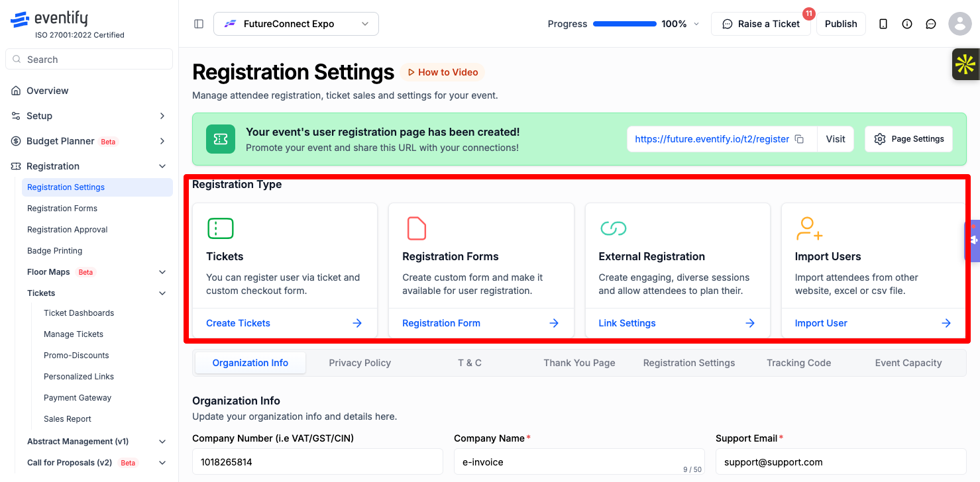
Task: Open Promo-Discounts in sidebar
Action: click(76, 356)
